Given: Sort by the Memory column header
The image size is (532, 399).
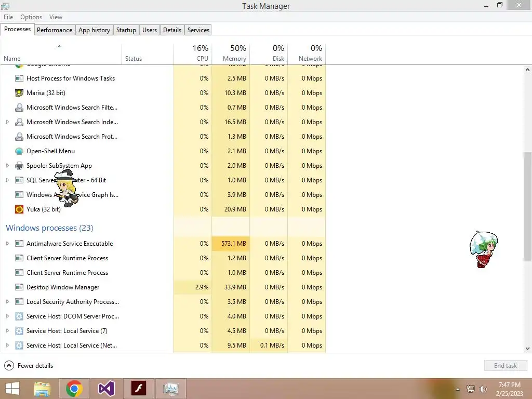Looking at the screenshot, I should pyautogui.click(x=231, y=54).
